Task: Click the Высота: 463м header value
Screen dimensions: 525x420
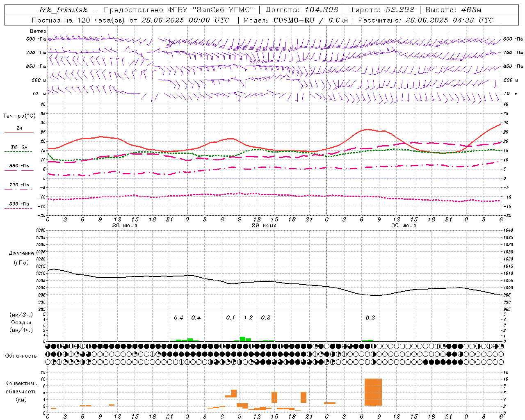Action: tap(453, 10)
